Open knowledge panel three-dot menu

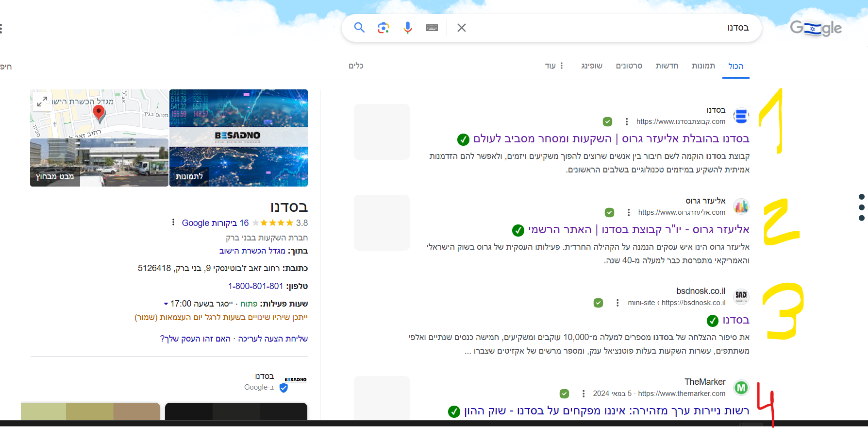point(173,223)
